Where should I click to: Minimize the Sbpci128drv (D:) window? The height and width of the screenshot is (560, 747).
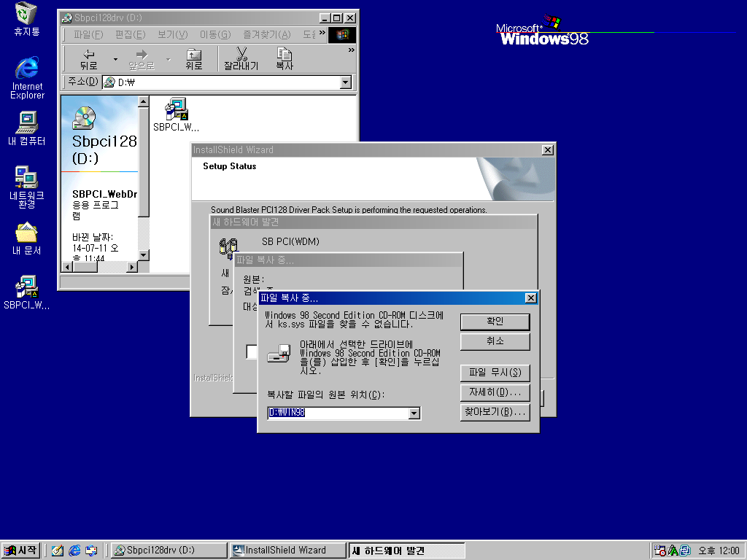(x=325, y=18)
